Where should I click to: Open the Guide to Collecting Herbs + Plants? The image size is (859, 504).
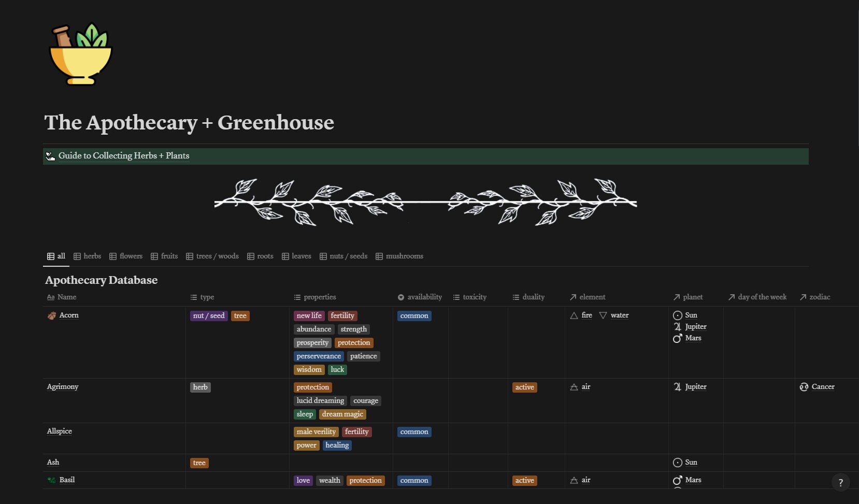tap(123, 156)
